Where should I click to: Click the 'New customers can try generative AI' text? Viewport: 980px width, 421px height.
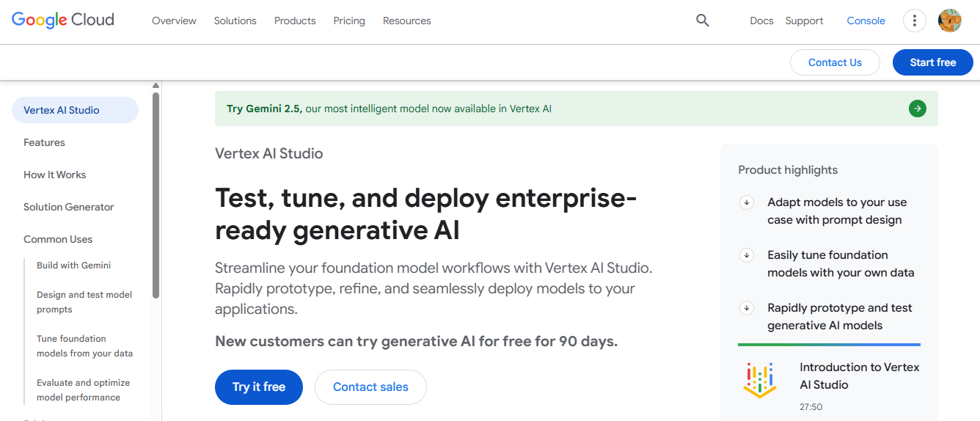[417, 341]
